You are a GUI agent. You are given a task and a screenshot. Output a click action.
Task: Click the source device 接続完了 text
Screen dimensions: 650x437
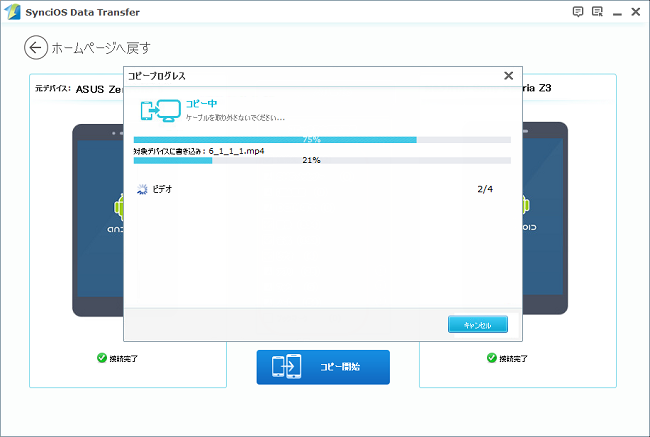[124, 359]
